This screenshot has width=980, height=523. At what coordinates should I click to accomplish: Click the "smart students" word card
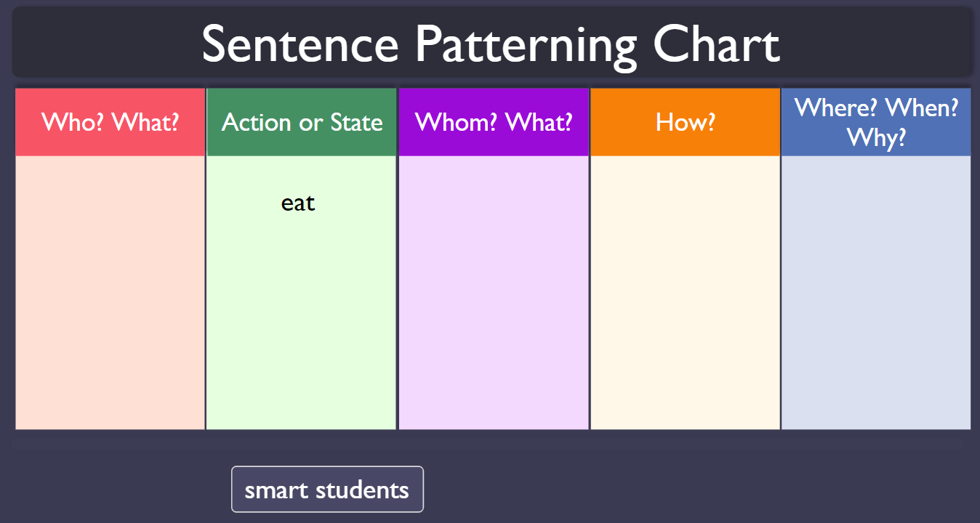coord(327,490)
